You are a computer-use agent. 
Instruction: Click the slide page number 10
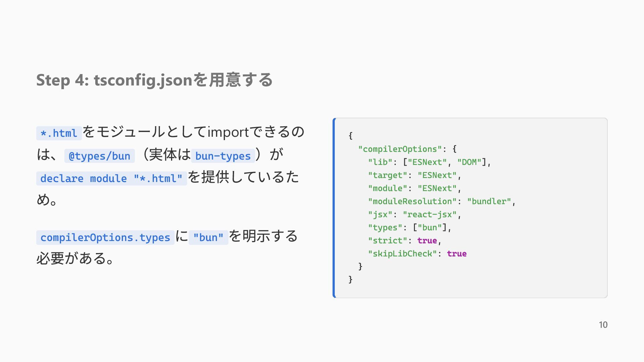[x=603, y=325]
